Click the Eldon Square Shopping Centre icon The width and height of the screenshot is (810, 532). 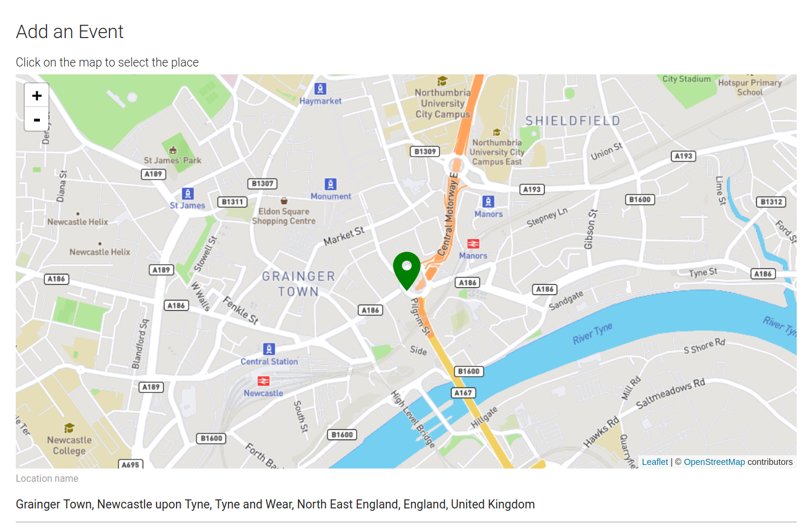(283, 200)
